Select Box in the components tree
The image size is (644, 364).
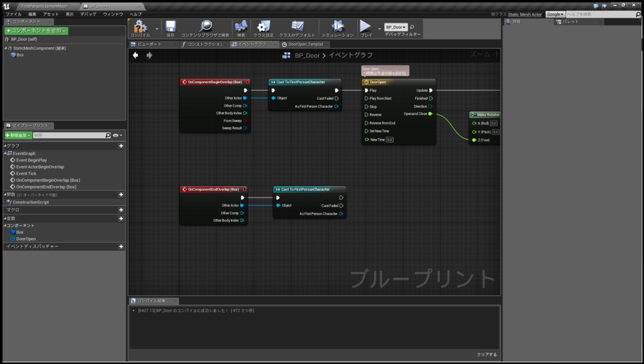tap(19, 55)
